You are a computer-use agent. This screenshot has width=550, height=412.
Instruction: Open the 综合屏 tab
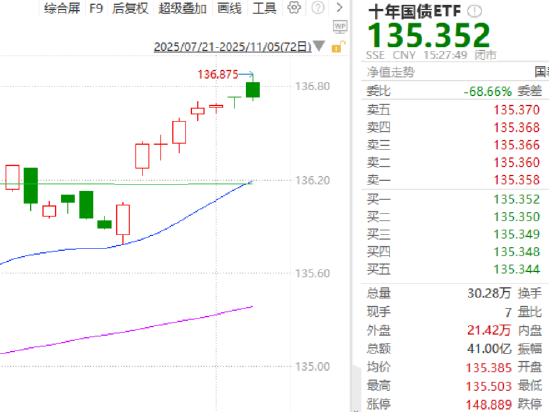[x=62, y=8]
